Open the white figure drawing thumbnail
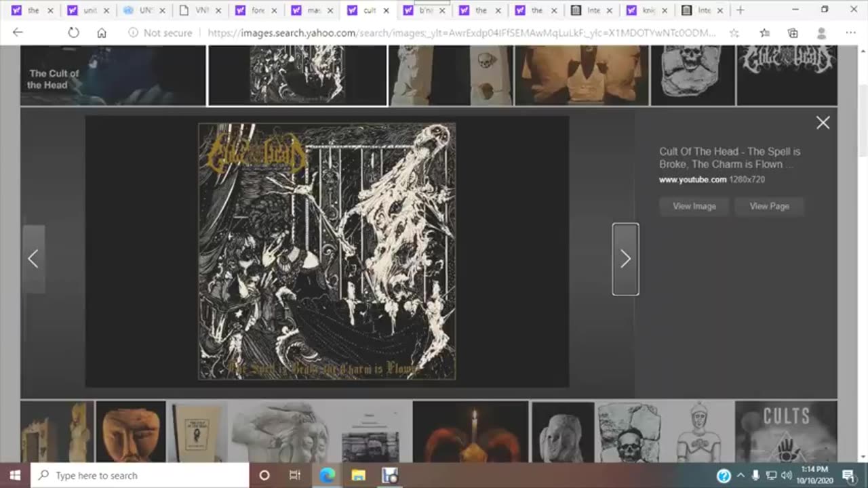Image resolution: width=868 pixels, height=488 pixels. [698, 432]
